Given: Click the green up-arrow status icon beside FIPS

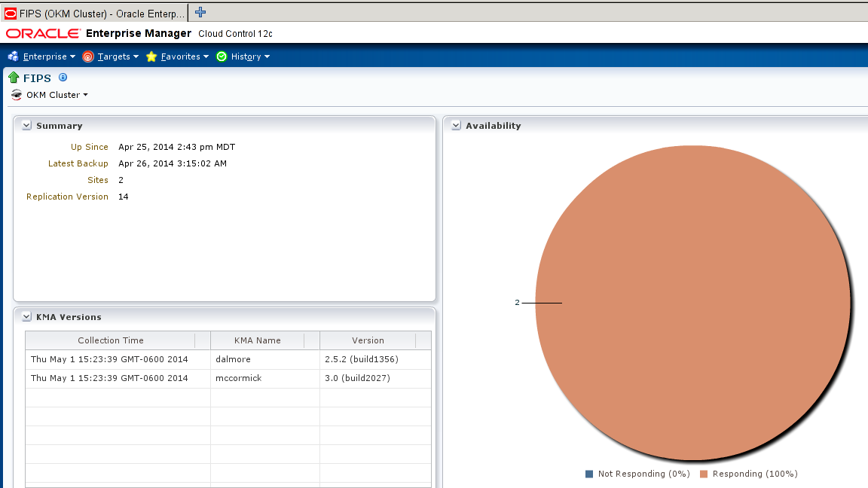Looking at the screenshot, I should click(x=14, y=78).
